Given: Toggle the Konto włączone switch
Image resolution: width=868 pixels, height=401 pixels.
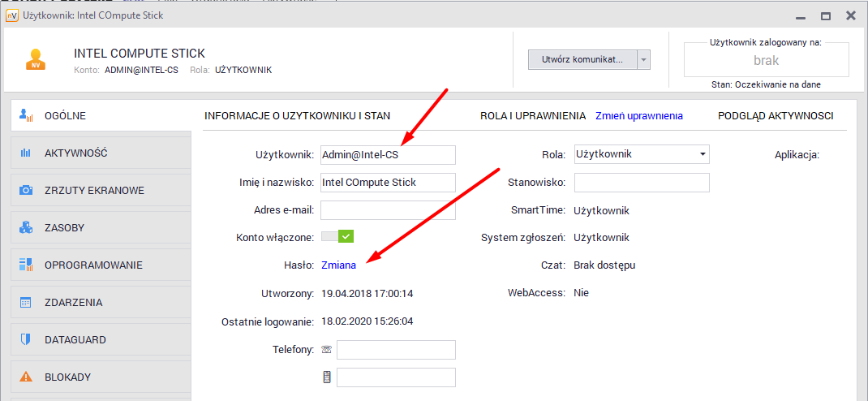Looking at the screenshot, I should [338, 237].
